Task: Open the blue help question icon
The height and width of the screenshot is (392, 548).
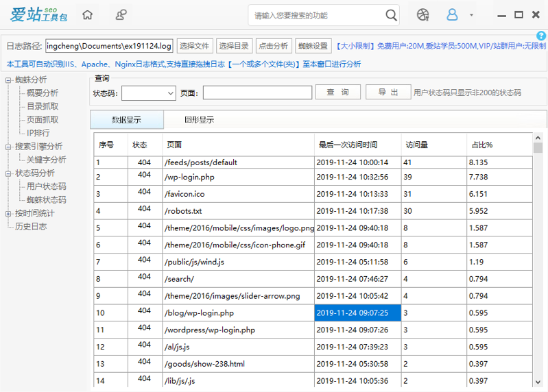Action: click(x=541, y=36)
